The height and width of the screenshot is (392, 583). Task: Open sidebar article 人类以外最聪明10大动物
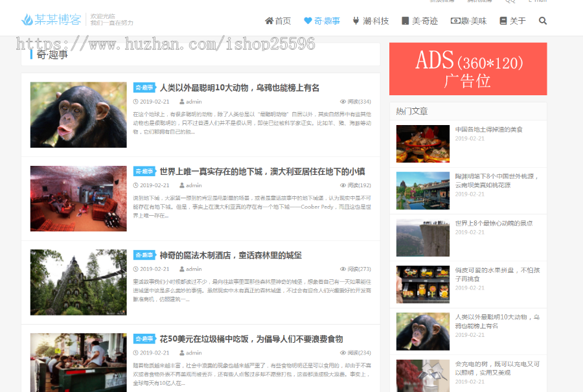tap(497, 321)
